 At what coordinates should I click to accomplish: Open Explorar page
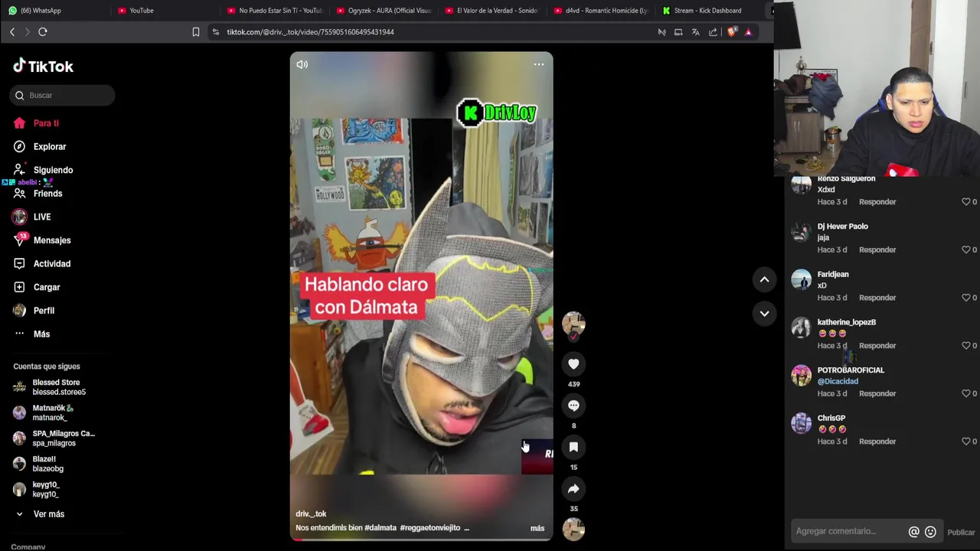point(40,147)
